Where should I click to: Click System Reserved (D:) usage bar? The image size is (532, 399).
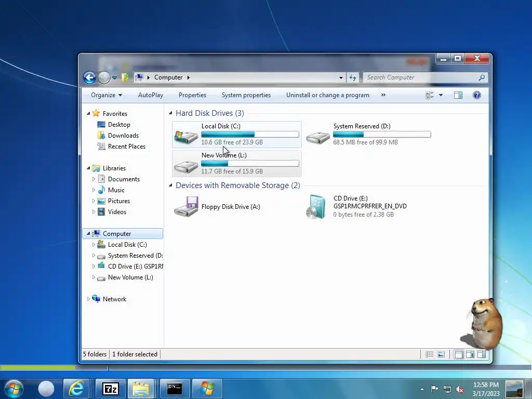click(x=382, y=135)
